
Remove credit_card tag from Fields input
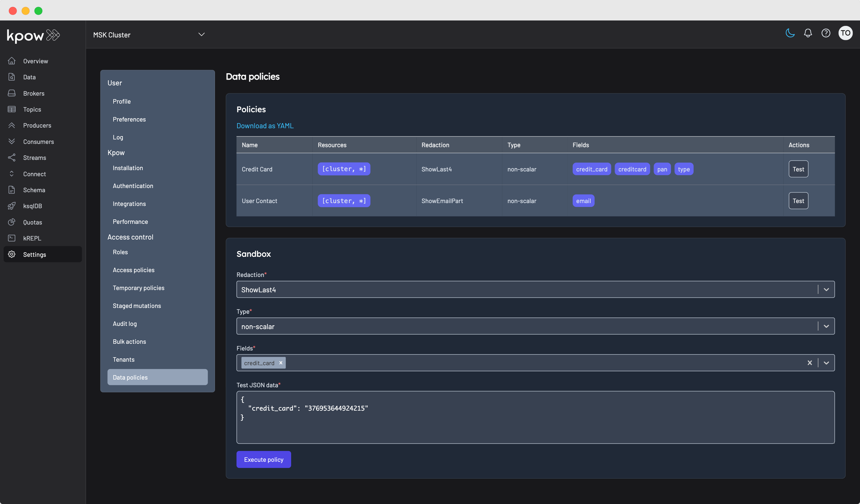pos(281,362)
